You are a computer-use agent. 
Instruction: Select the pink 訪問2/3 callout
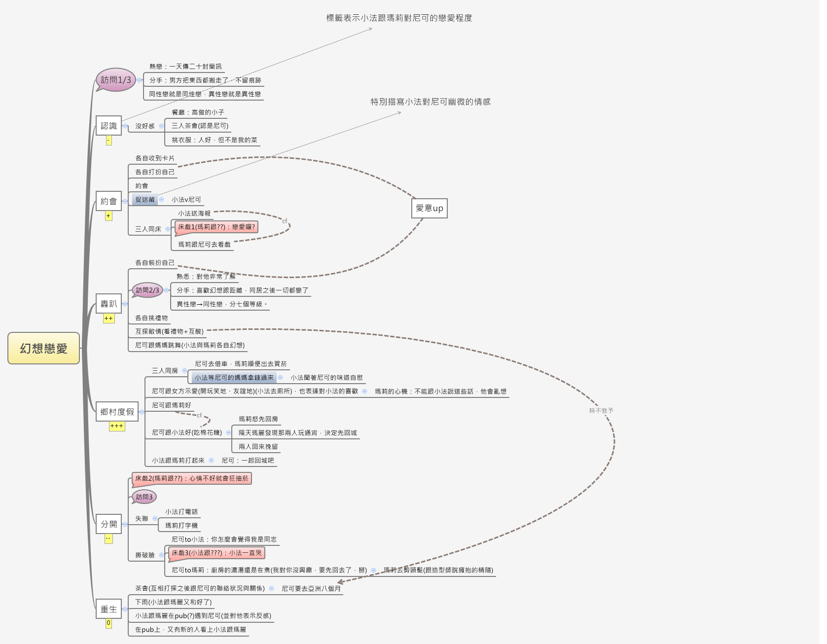click(x=147, y=290)
